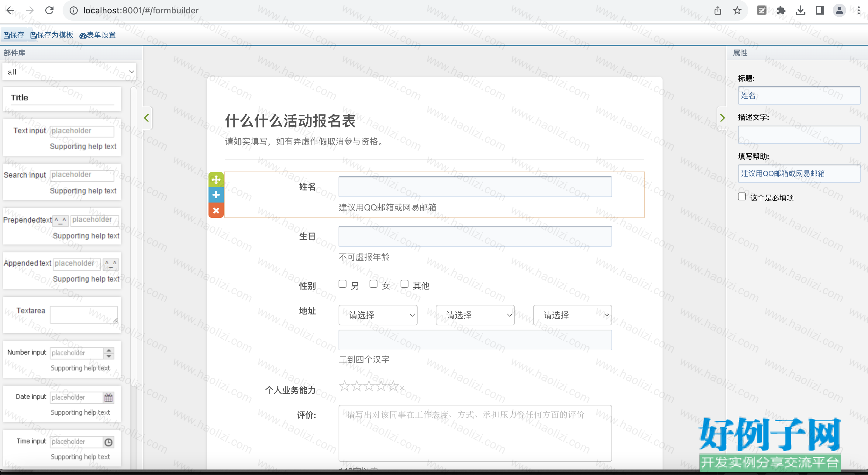This screenshot has height=475, width=868.
Task: Toggle the 这个是必填项 required checkbox
Action: tap(742, 196)
